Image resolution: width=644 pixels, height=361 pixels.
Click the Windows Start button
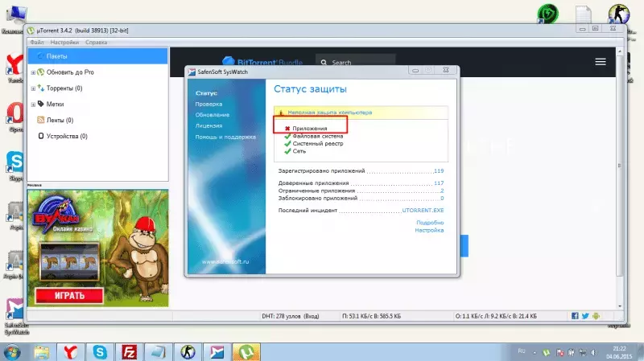coord(11,352)
